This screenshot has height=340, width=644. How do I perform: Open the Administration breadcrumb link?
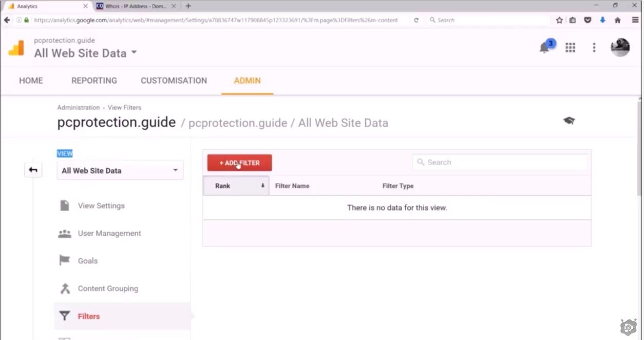[x=78, y=107]
